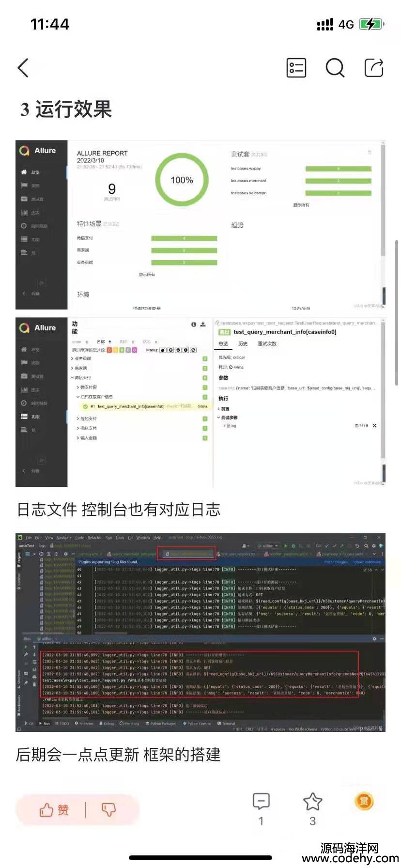The height and width of the screenshot is (868, 401).
Task: Expand the 输入金额 tree node
Action: pos(87,438)
